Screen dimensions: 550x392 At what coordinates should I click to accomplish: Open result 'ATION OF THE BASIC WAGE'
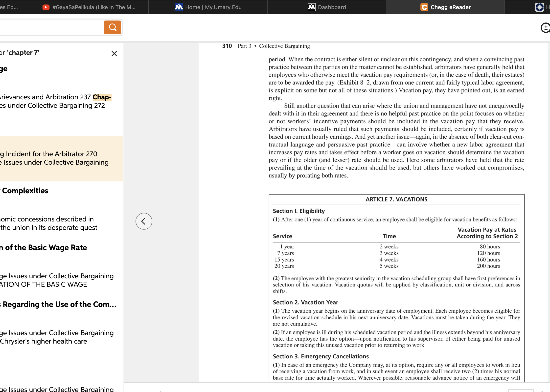click(43, 284)
